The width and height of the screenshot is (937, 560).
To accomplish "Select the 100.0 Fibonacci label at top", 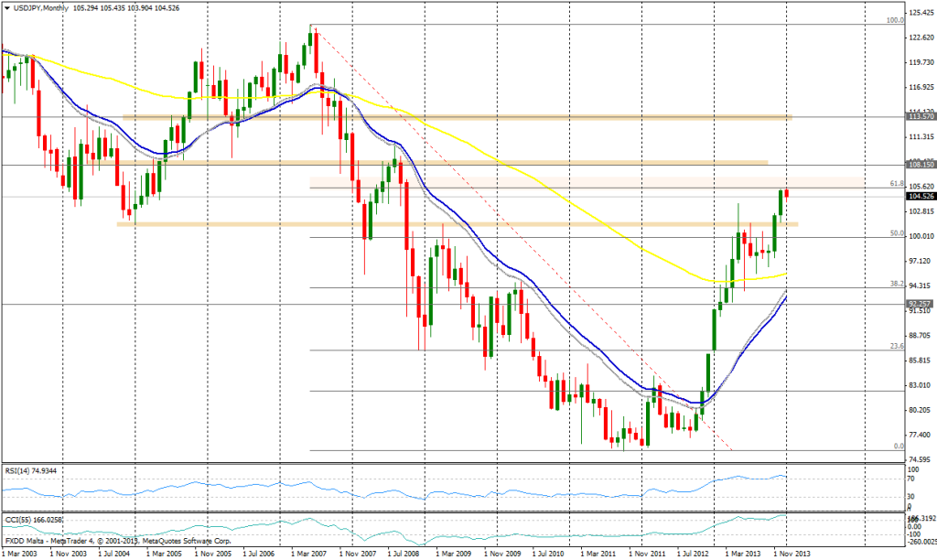I will pos(895,20).
